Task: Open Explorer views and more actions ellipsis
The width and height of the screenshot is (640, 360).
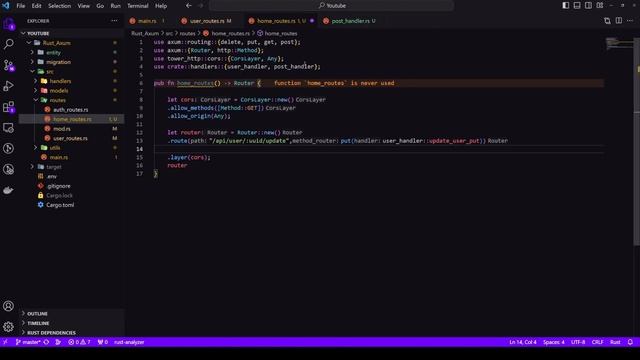Action: point(114,21)
